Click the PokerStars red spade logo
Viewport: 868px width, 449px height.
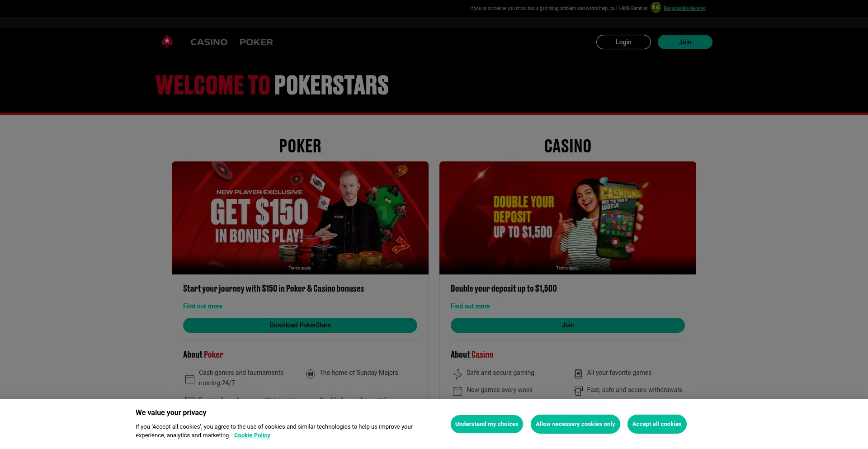pyautogui.click(x=167, y=42)
